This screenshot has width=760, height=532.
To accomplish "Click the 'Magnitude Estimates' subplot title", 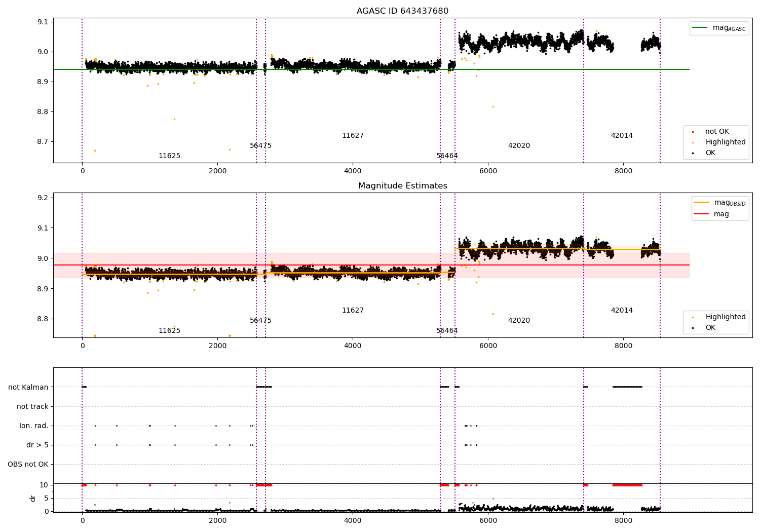I will [x=402, y=186].
